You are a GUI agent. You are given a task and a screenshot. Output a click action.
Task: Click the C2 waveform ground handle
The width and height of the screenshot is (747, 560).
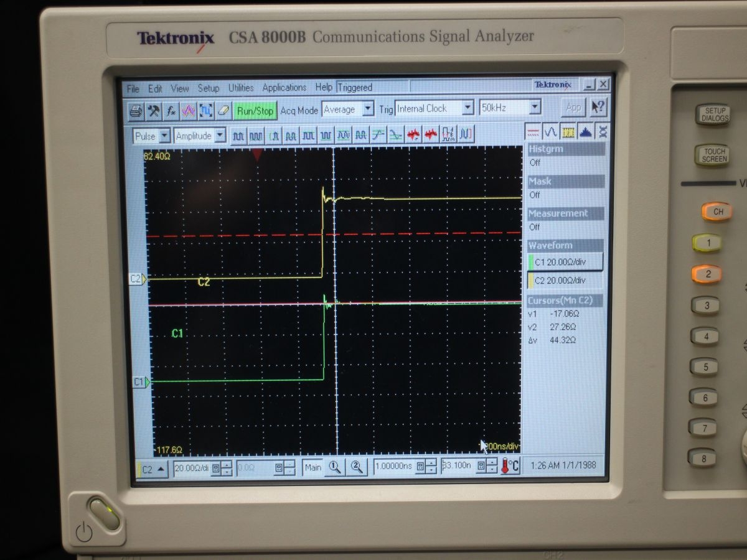pos(138,279)
